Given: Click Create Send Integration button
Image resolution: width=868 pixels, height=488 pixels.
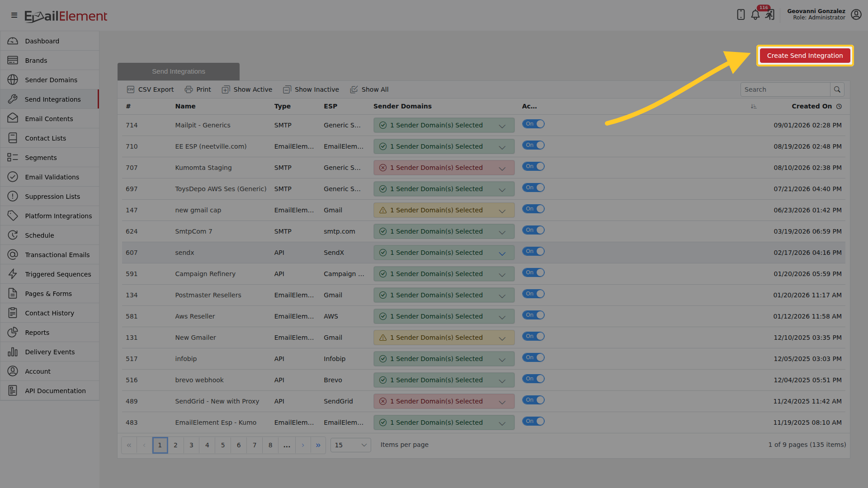Looking at the screenshot, I should tap(805, 56).
